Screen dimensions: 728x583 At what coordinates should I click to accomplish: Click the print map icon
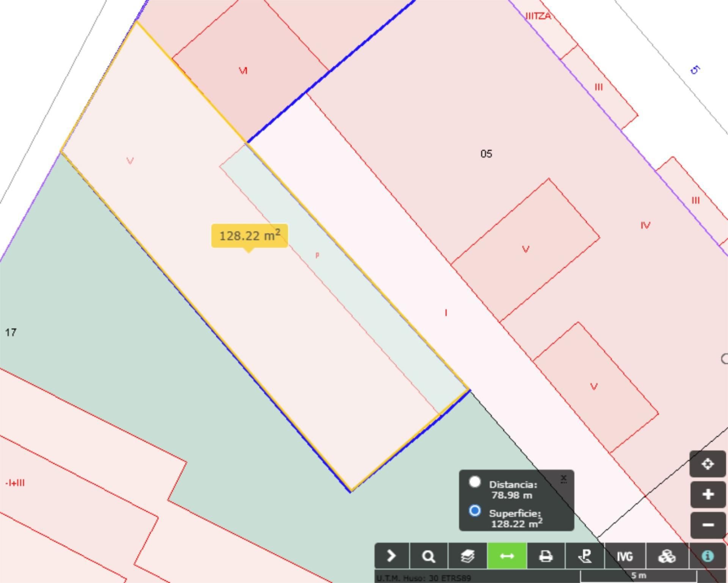546,556
